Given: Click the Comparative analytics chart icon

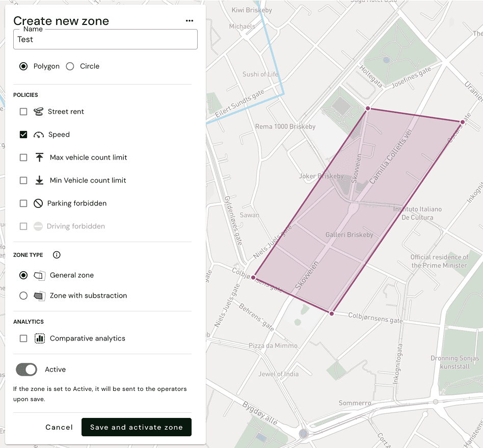Looking at the screenshot, I should tap(40, 338).
